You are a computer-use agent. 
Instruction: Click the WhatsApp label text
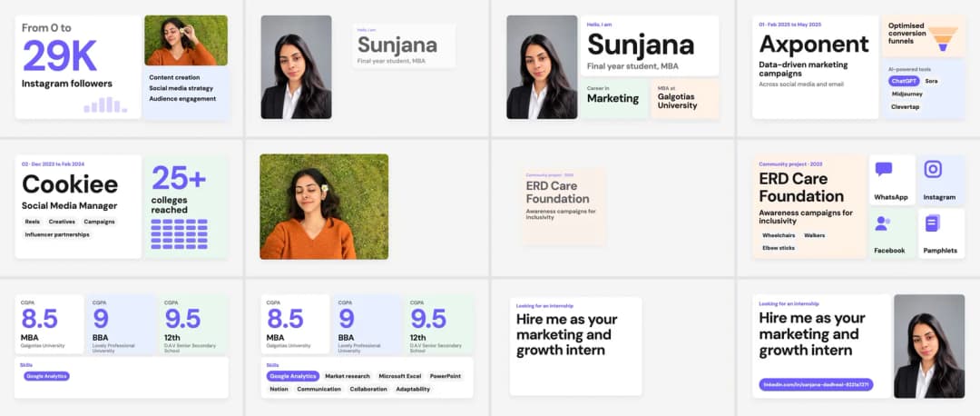(891, 197)
